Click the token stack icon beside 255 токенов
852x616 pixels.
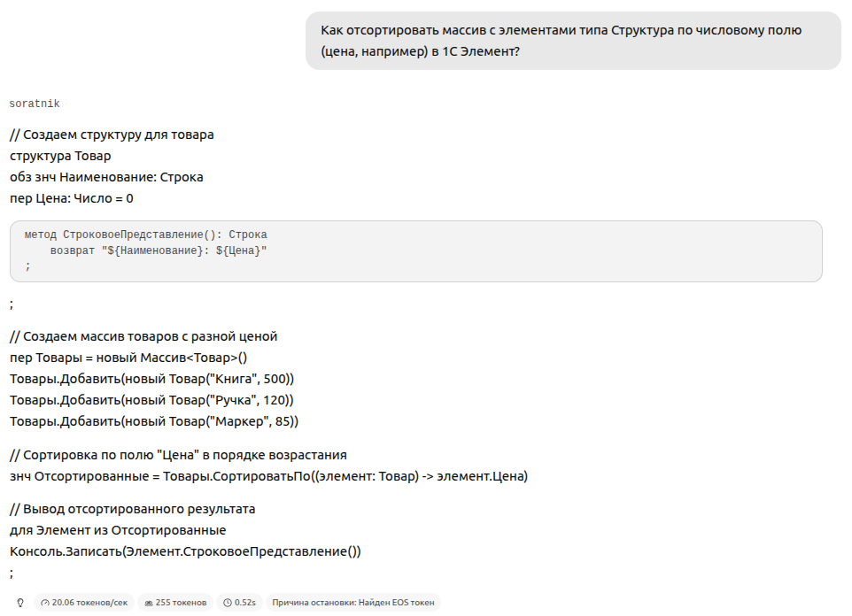[148, 603]
